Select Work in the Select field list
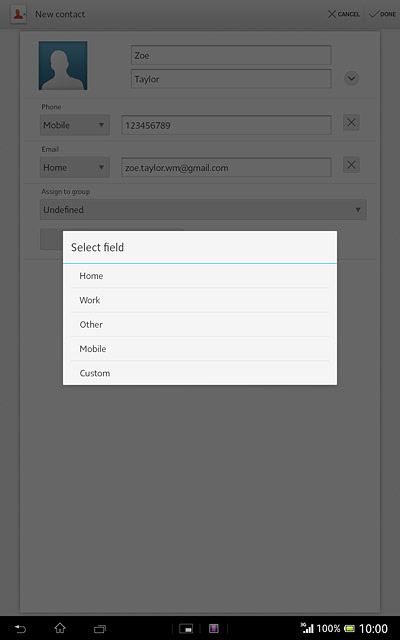Image resolution: width=400 pixels, height=640 pixels. tap(200, 300)
